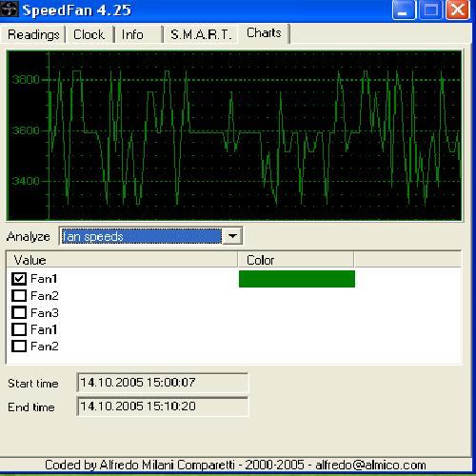Open the Clock tab
This screenshot has width=476, height=476.
pos(89,34)
